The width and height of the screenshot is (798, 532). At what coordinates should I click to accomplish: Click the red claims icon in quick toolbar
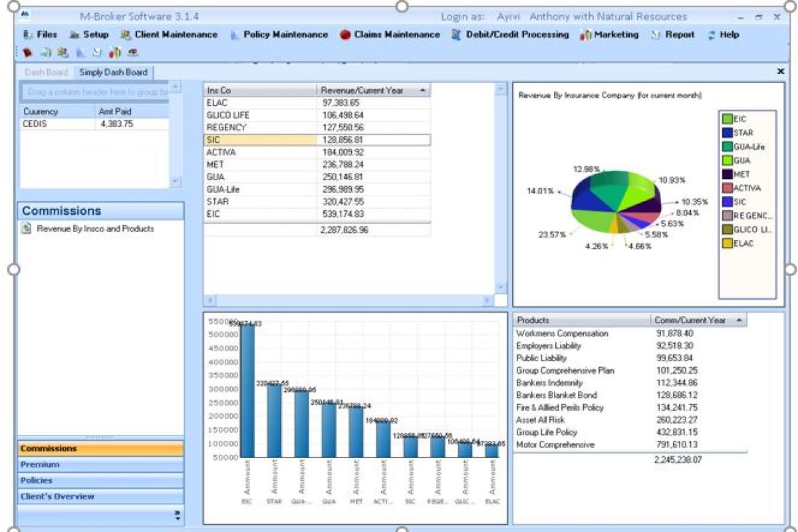pyautogui.click(x=27, y=53)
